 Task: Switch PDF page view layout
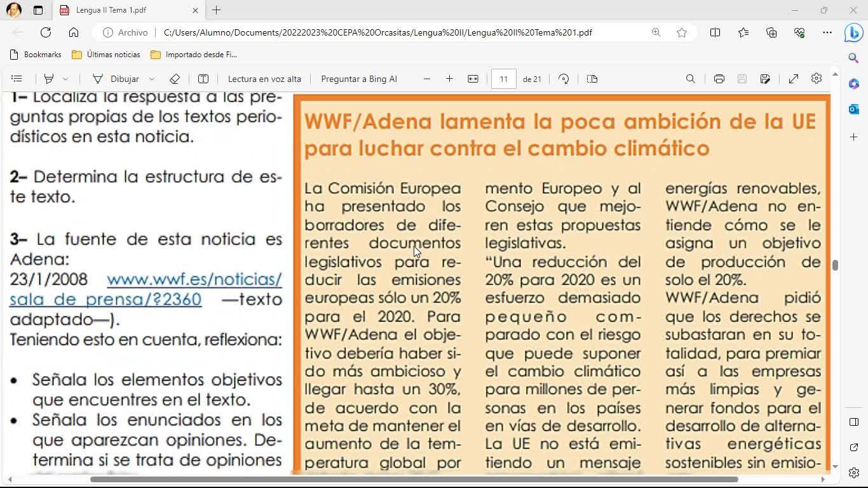click(592, 79)
